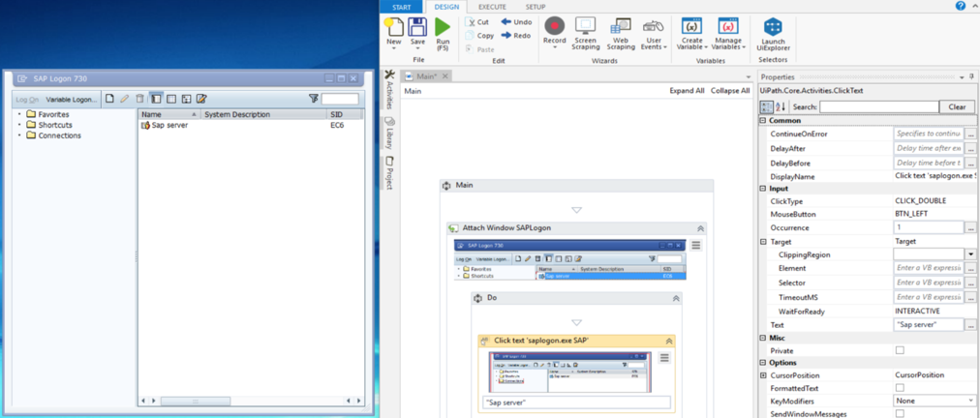980x418 pixels.
Task: Click Expand All in the designer
Action: (x=687, y=91)
